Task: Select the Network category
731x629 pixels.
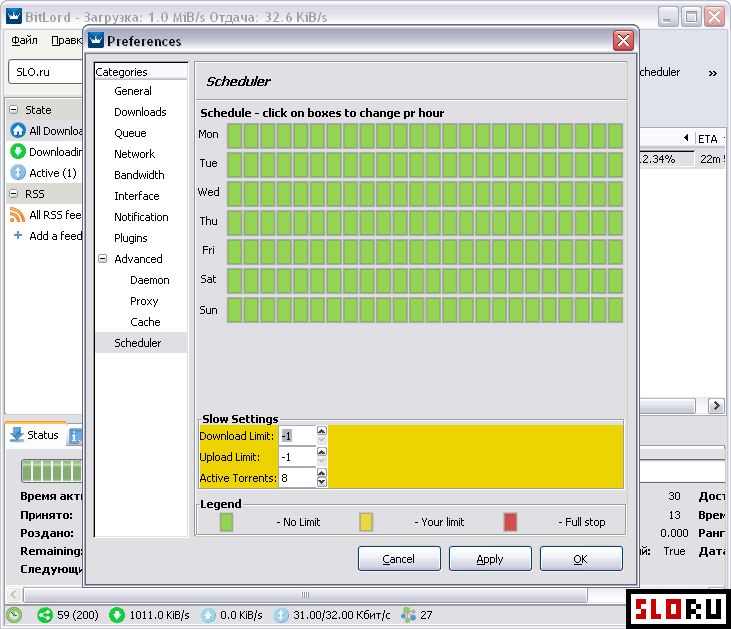Action: 134,154
